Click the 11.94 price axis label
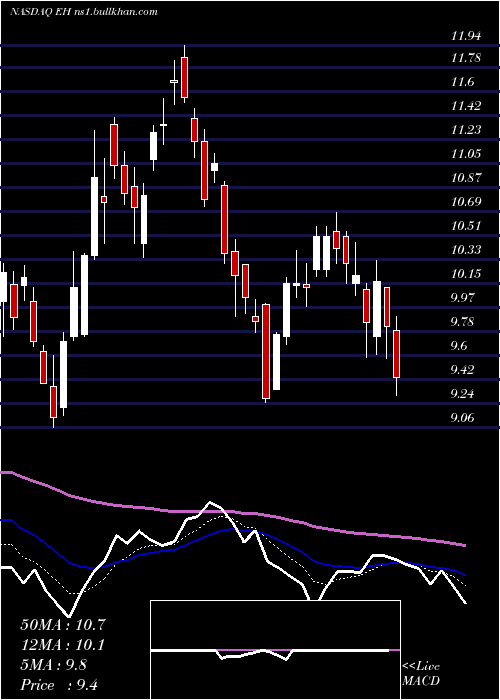This screenshot has width=500, height=700. pos(466,36)
